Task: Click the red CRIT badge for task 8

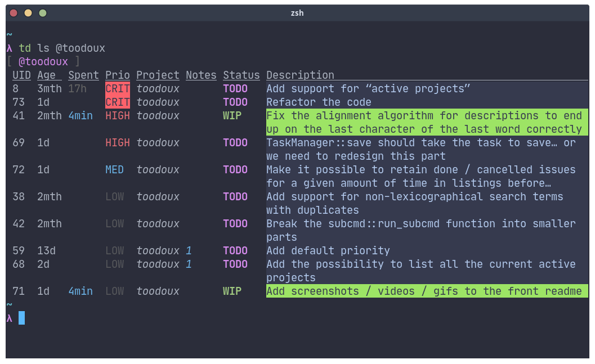Action: pyautogui.click(x=118, y=88)
